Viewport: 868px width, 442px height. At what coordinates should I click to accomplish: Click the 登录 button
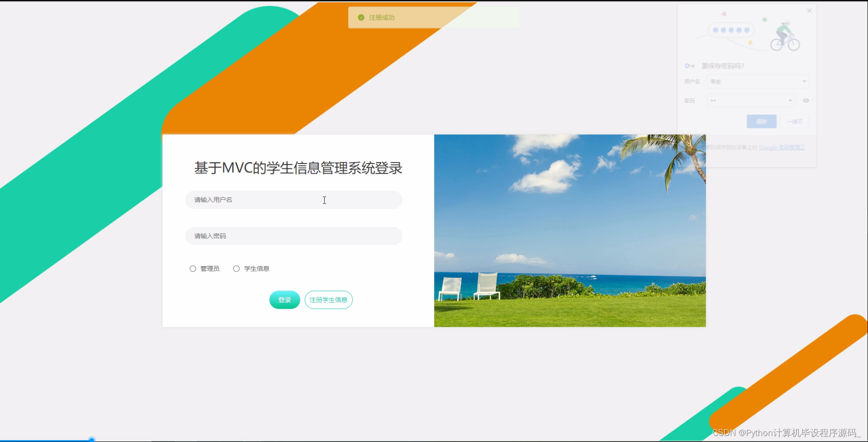coord(284,300)
